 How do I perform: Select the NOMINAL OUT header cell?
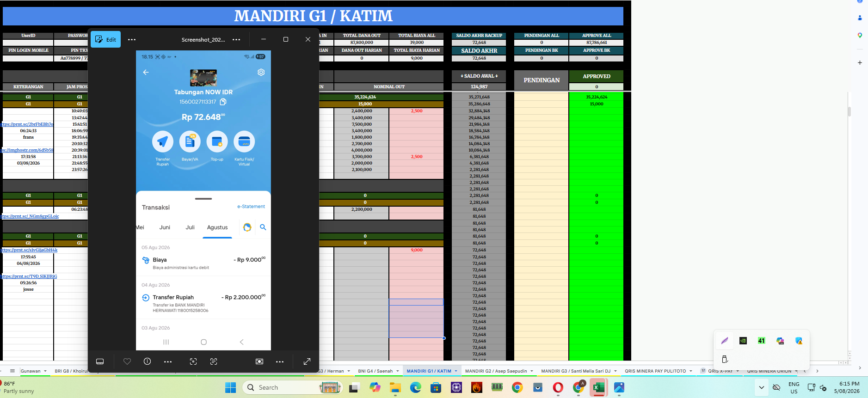pos(389,86)
